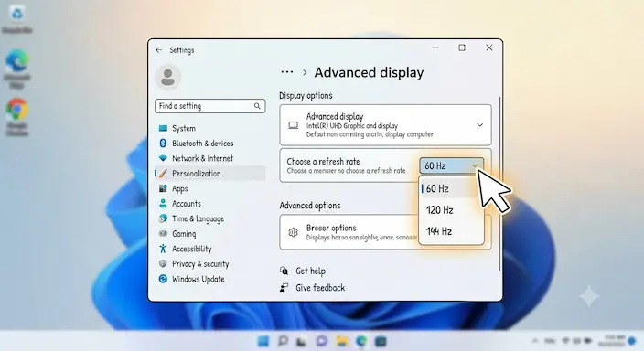This screenshot has height=351, width=644.
Task: Select 60 Hz from the refresh list
Action: pos(451,188)
